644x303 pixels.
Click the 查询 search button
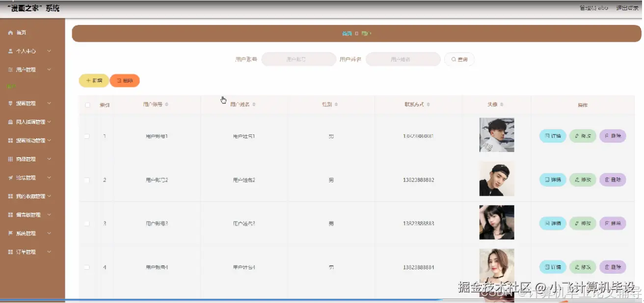[459, 59]
